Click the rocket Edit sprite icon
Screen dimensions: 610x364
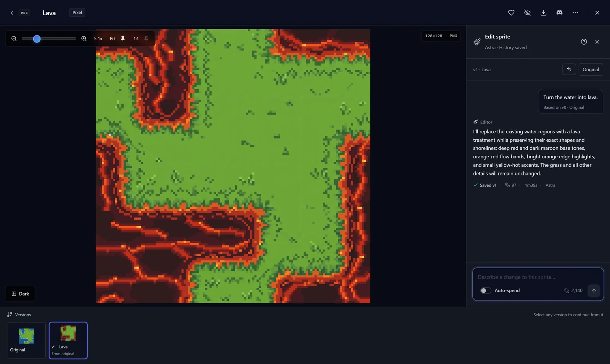coord(477,42)
